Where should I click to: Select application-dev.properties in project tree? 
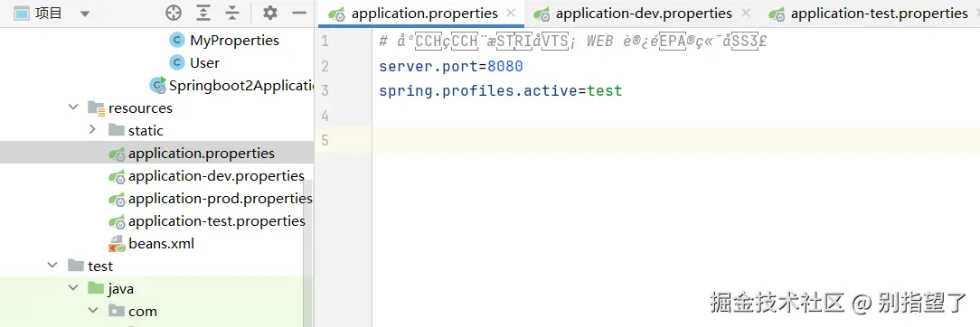pyautogui.click(x=216, y=176)
